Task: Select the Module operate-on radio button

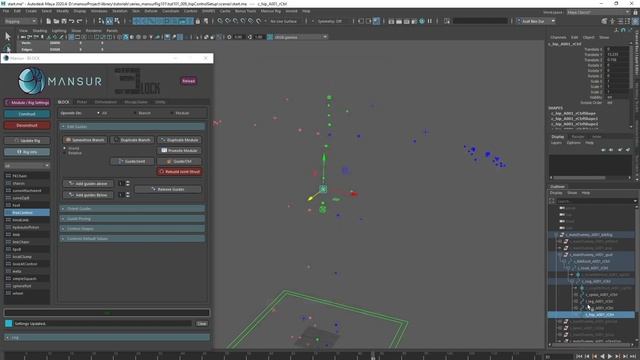Action: pos(172,113)
